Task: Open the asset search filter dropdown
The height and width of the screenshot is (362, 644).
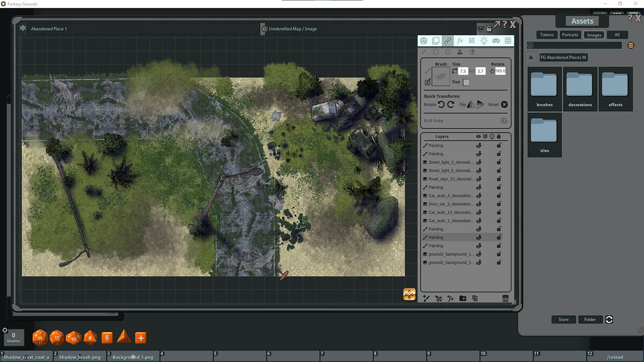Action: pos(529,45)
